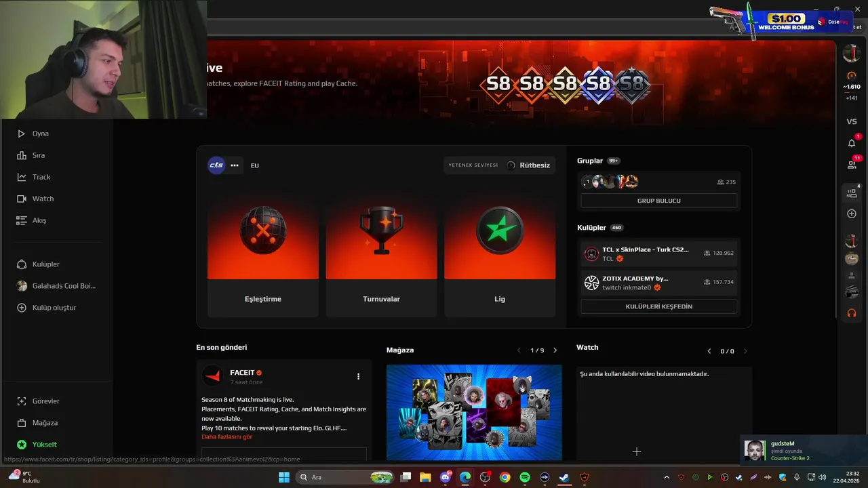
Task: Open TCL x SkinPlace Turk CS2 club
Action: click(x=659, y=253)
